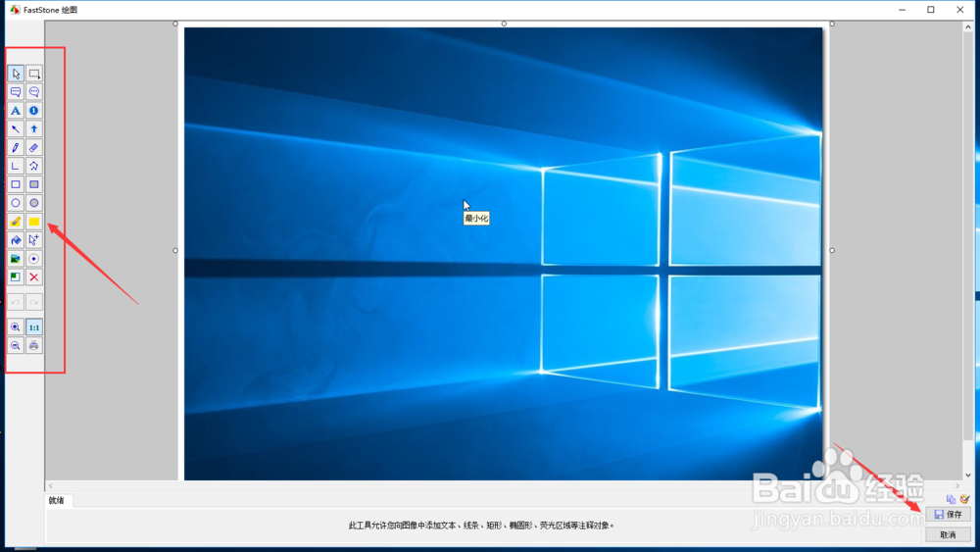
Task: Choose the diagonal arrow line tool
Action: pos(16,128)
